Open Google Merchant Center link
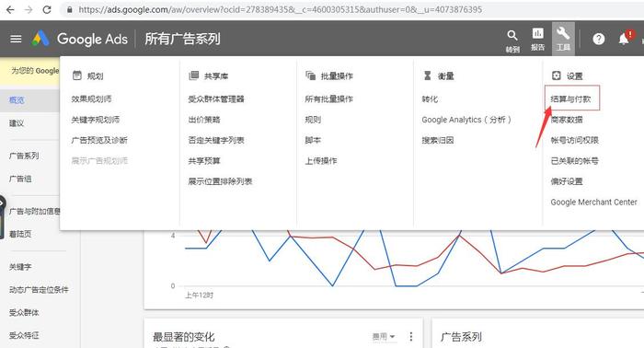644x348 pixels. coord(594,203)
